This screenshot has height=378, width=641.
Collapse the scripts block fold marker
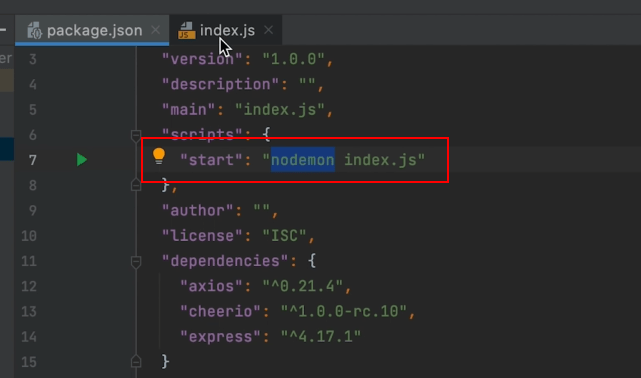pos(136,135)
